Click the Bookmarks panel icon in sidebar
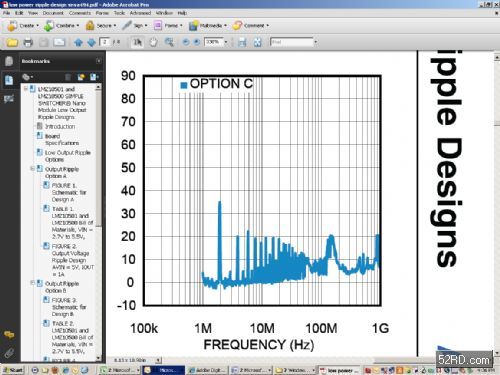The image size is (500, 375). [x=9, y=80]
